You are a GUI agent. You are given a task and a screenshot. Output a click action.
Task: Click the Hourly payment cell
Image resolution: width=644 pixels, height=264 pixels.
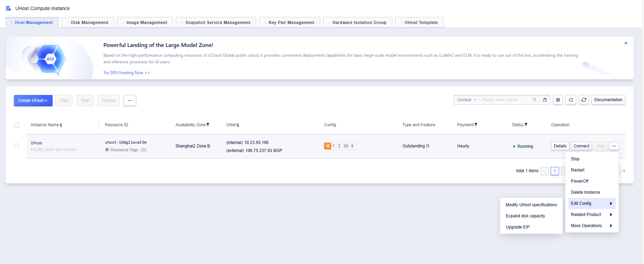click(463, 146)
